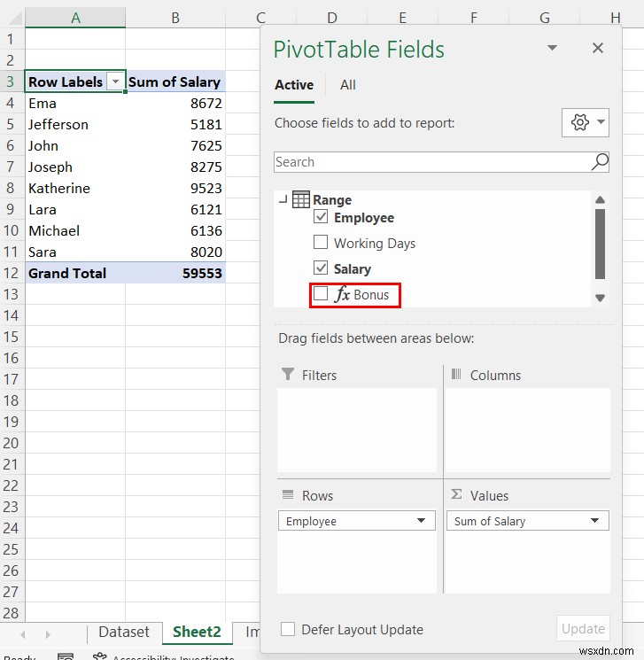644x660 pixels.
Task: Check the Bonus calculated field checkbox
Action: click(x=321, y=293)
